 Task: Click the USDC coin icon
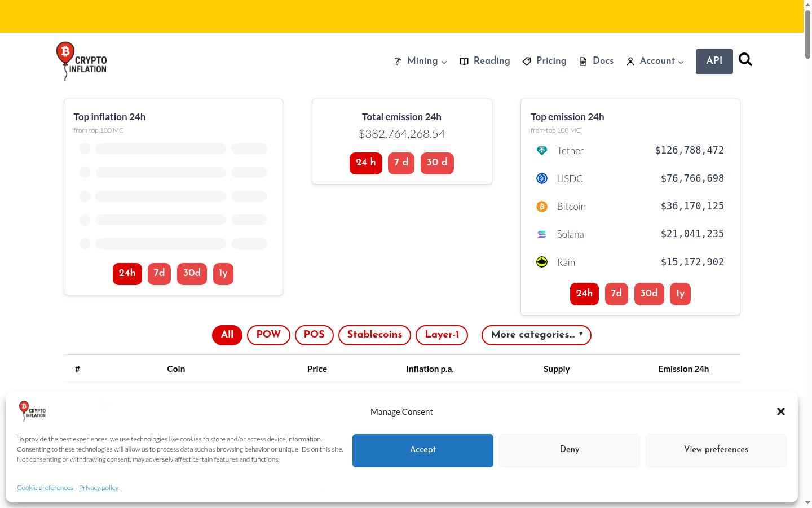[542, 178]
